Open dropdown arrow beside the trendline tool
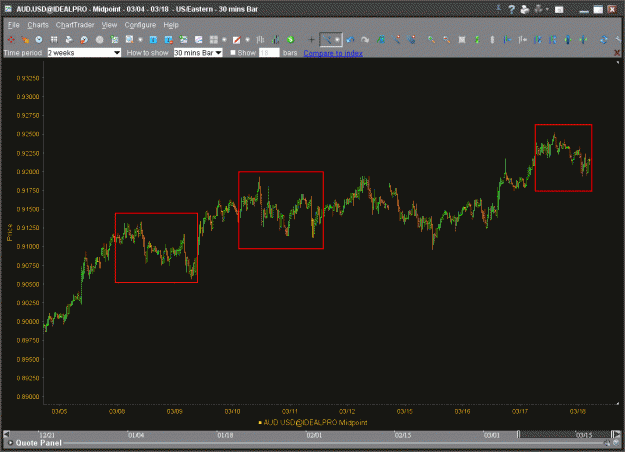This screenshot has width=625, height=452. tap(337, 40)
